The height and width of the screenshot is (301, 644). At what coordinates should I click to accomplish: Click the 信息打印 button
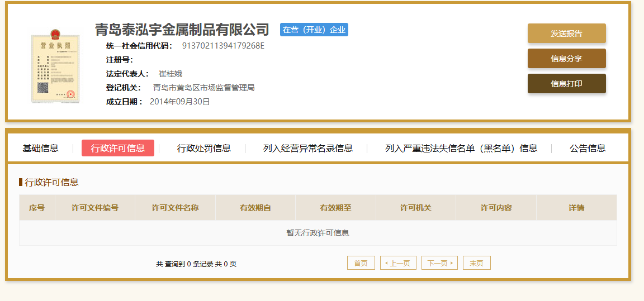(566, 84)
